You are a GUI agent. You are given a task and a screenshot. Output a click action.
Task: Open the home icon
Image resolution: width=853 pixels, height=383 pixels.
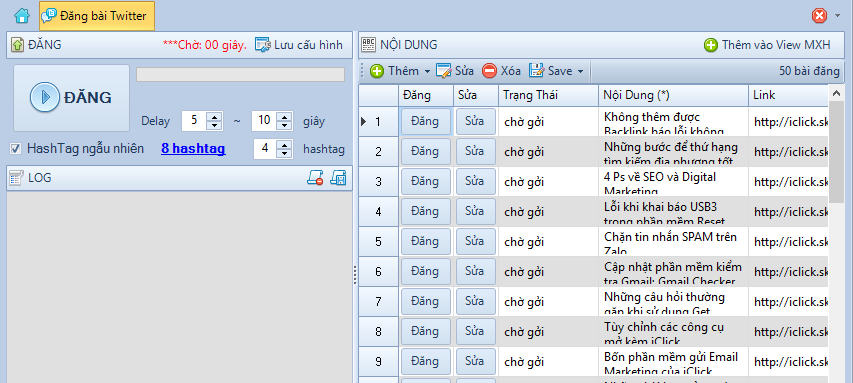click(x=22, y=16)
